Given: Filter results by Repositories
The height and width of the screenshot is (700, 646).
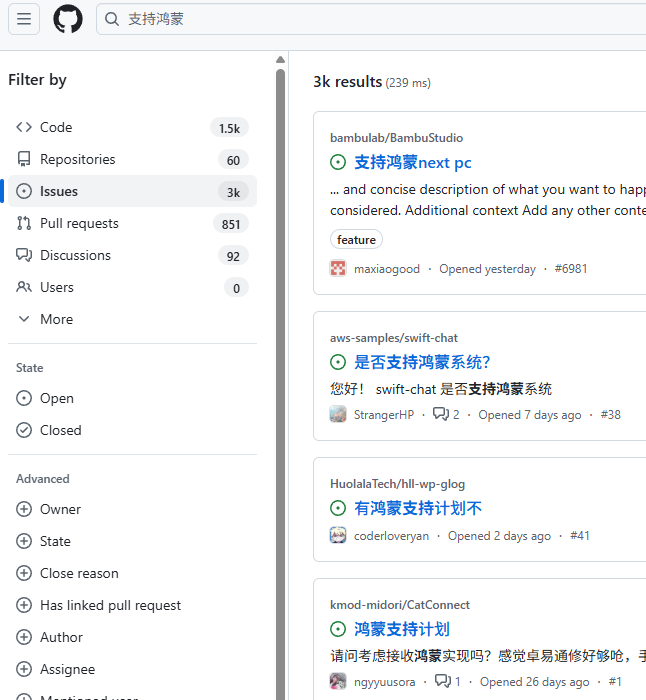Looking at the screenshot, I should (132, 159).
